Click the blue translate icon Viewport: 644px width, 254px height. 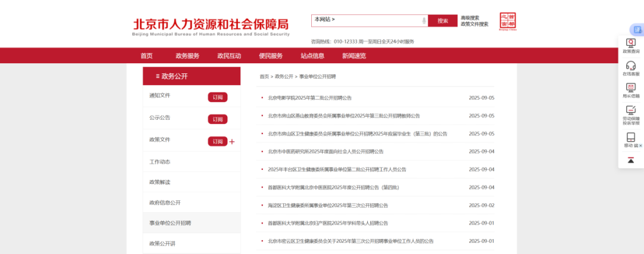[636, 29]
